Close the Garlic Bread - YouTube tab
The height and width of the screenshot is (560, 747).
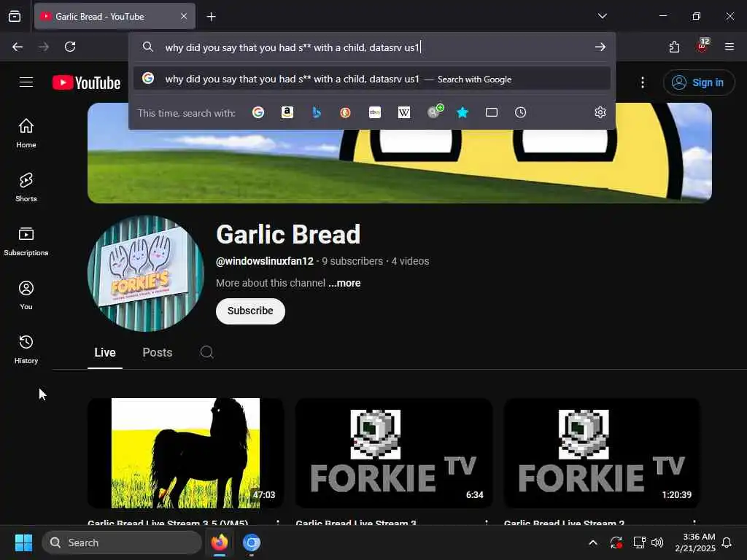tap(184, 16)
